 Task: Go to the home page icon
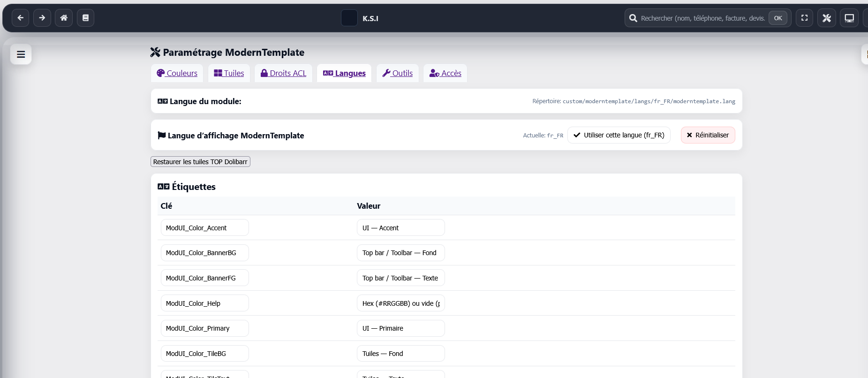pos(64,18)
